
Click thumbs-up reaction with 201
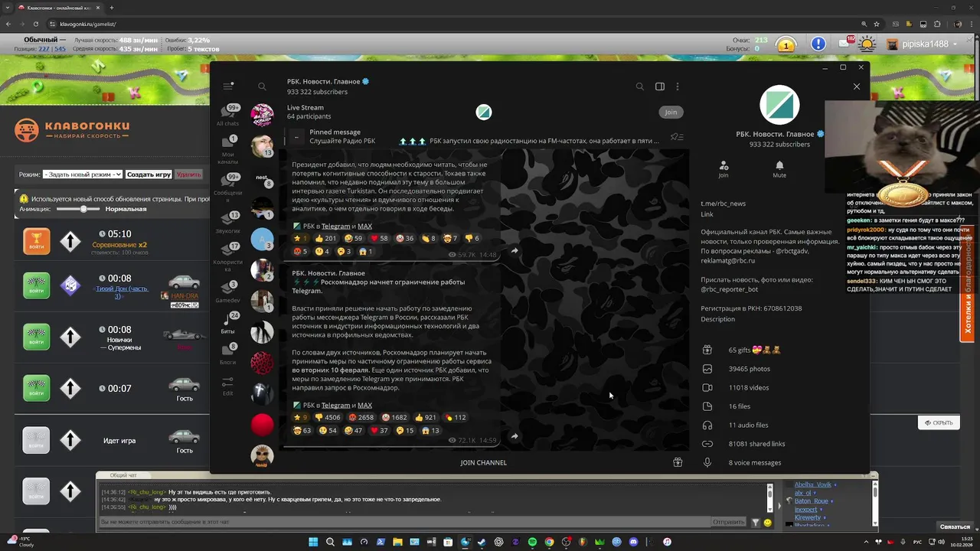tap(325, 238)
